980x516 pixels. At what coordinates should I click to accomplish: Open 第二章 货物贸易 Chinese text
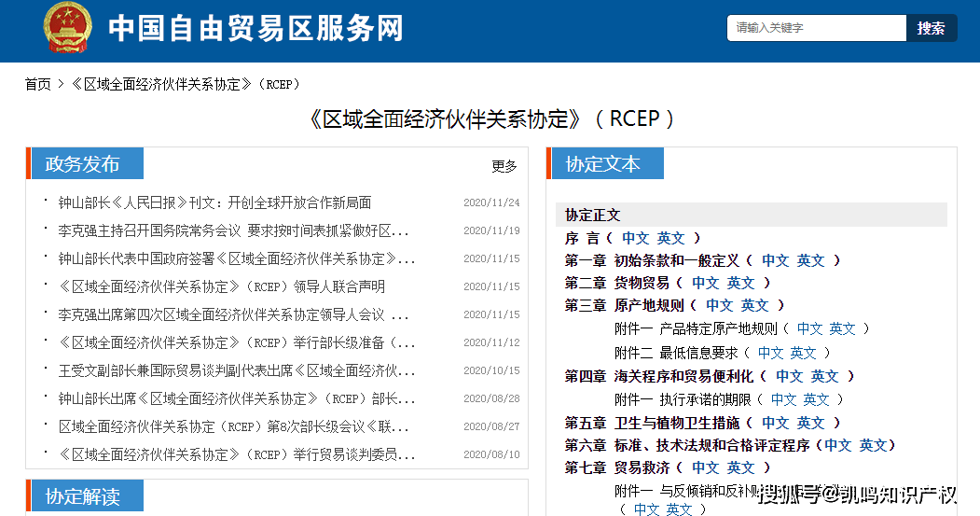click(x=705, y=283)
